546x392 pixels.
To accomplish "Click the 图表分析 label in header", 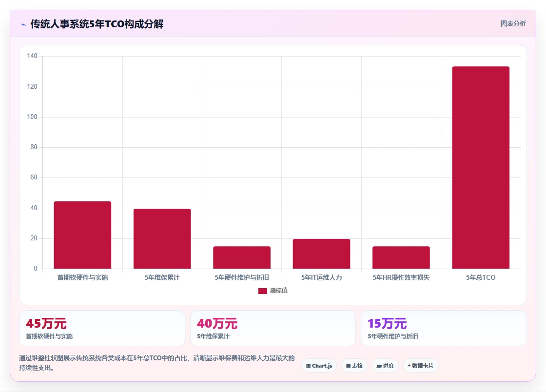I will tap(513, 24).
